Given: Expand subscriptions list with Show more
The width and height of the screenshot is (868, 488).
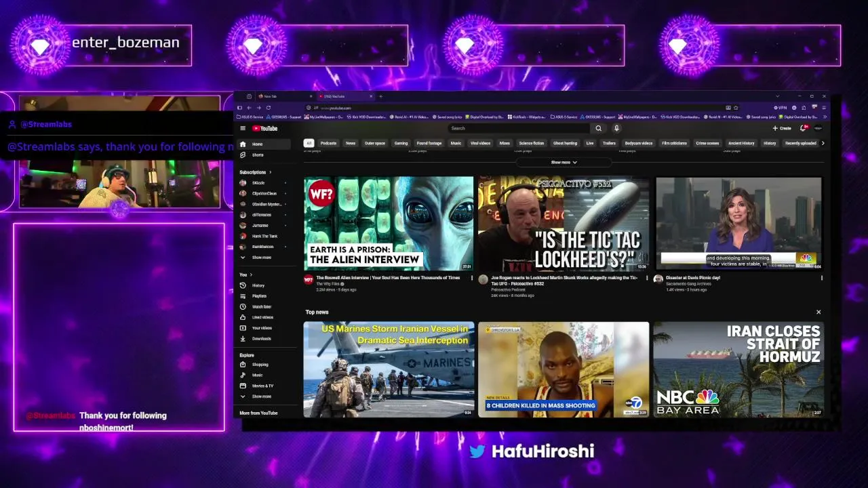Looking at the screenshot, I should point(264,258).
